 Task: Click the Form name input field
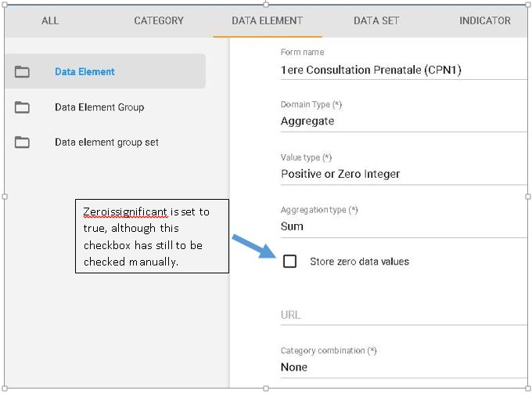pyautogui.click(x=403, y=70)
